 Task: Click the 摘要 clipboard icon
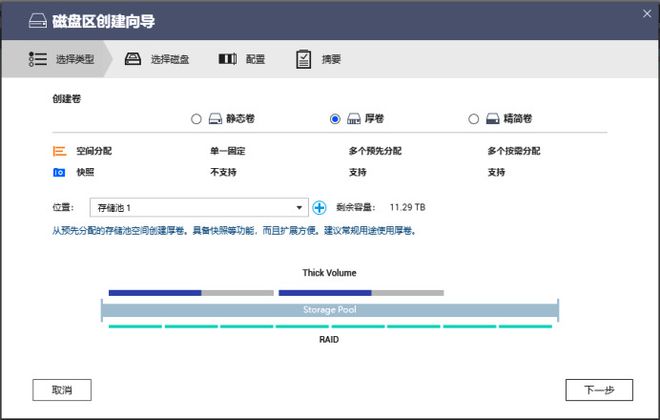303,59
